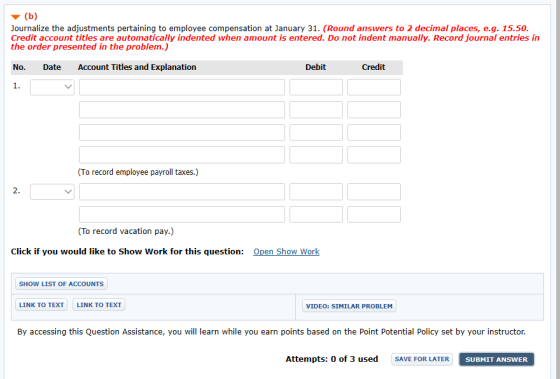Click first account title field of entry 1
560x379 pixels.
click(182, 87)
